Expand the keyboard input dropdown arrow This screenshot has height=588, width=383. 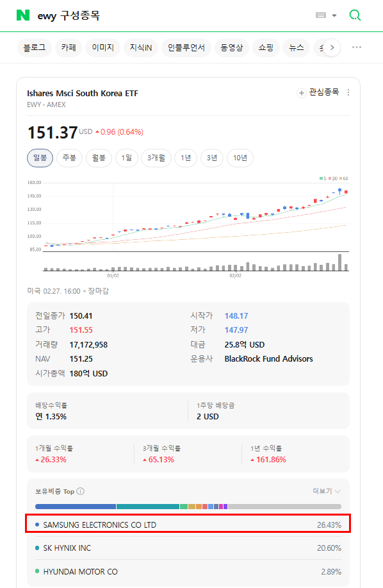pyautogui.click(x=334, y=15)
